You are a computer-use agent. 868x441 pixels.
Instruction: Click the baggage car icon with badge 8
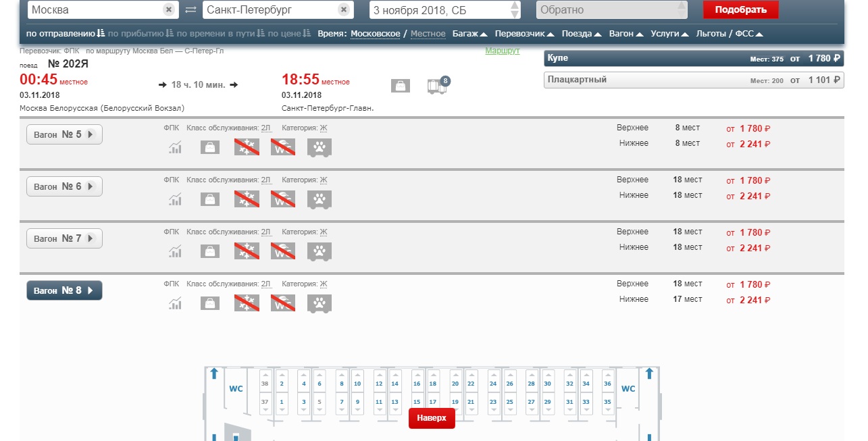(438, 86)
